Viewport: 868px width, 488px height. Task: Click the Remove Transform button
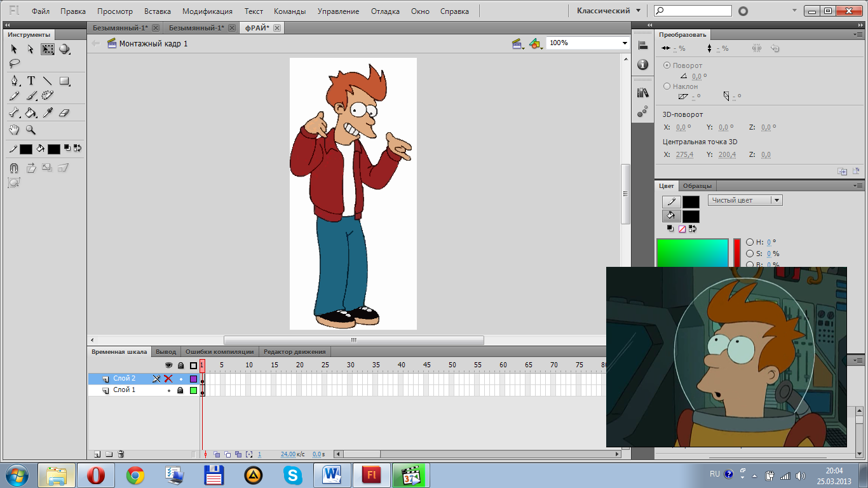coord(856,171)
